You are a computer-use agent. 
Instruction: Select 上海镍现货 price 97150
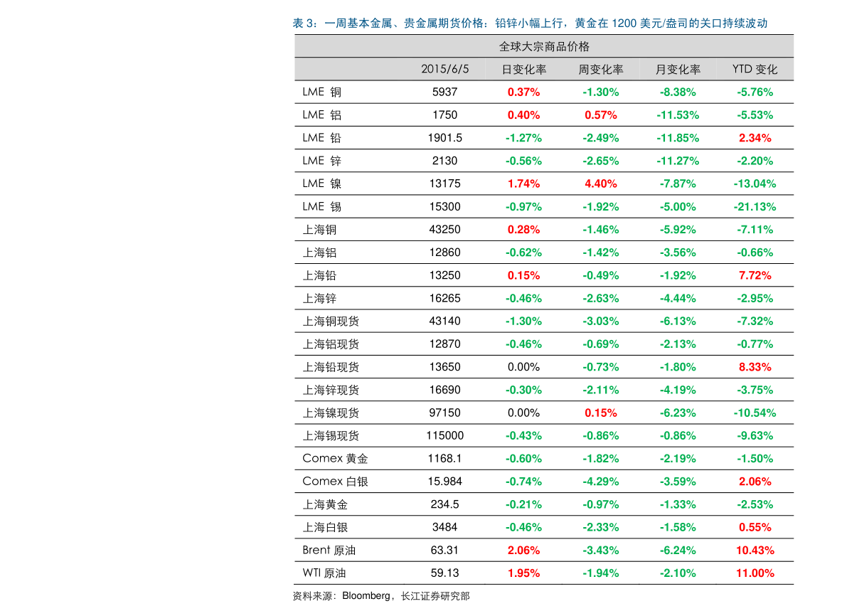444,413
